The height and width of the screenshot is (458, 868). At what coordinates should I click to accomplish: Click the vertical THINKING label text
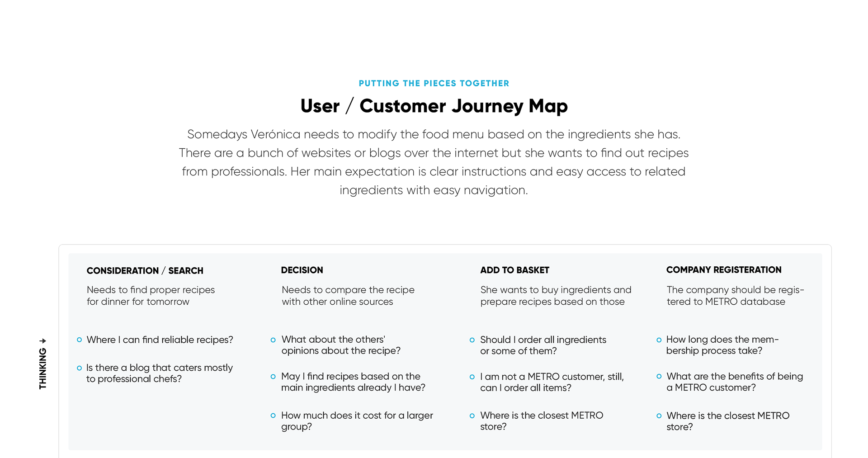pos(42,368)
